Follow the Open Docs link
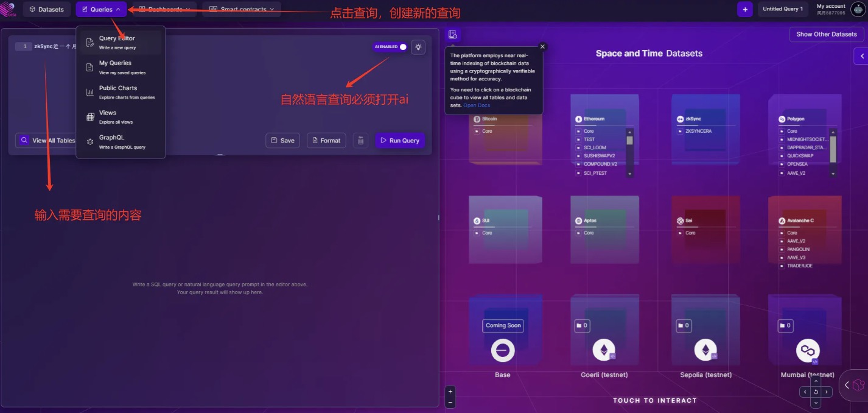This screenshot has height=413, width=868. point(477,105)
